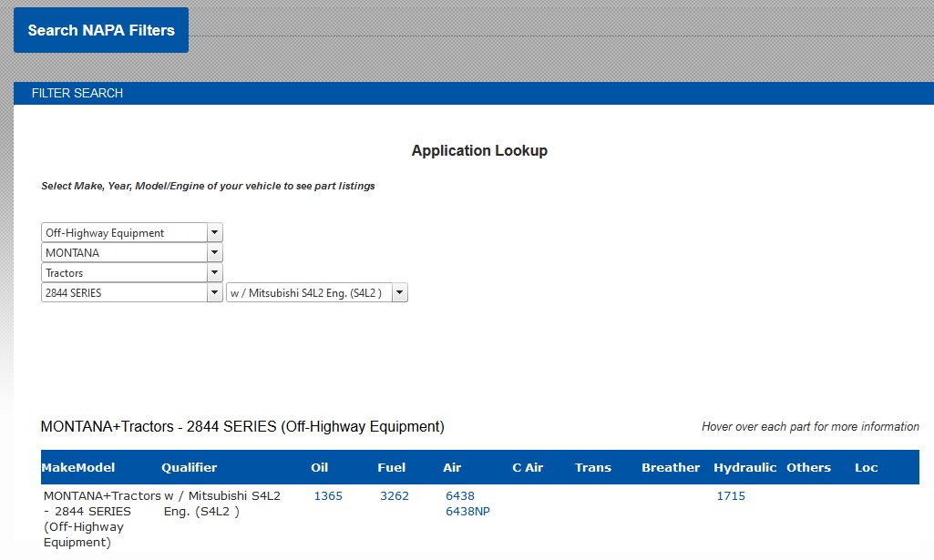Image resolution: width=934 pixels, height=560 pixels.
Task: Open the Off-Highway Equipment dropdown
Action: tap(131, 233)
